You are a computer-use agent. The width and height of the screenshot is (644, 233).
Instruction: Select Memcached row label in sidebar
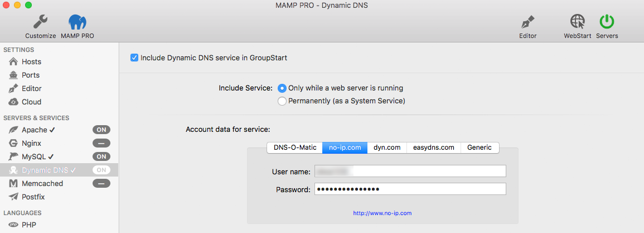tap(42, 184)
